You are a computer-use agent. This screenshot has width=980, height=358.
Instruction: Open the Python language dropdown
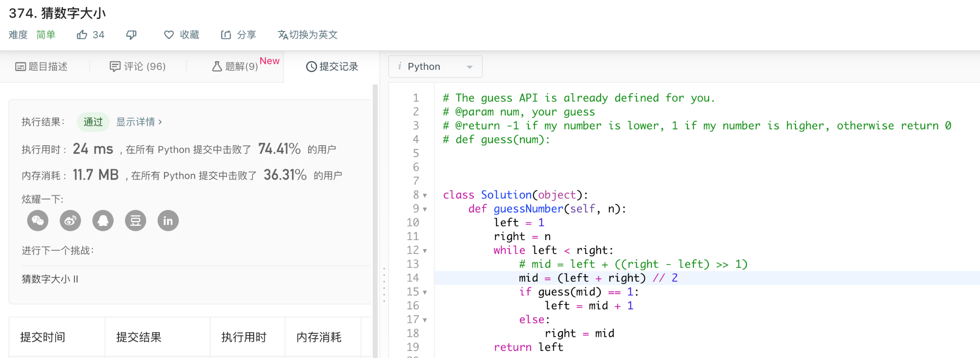pyautogui.click(x=435, y=66)
